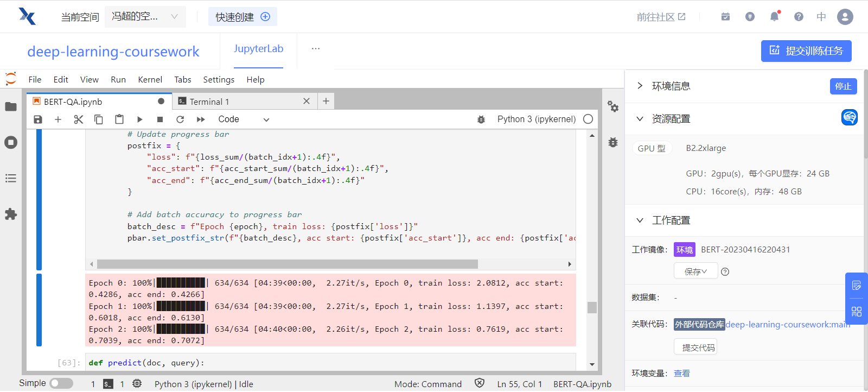Cut selected cell with the scissors icon
Screen dimensions: 868x392
point(79,119)
